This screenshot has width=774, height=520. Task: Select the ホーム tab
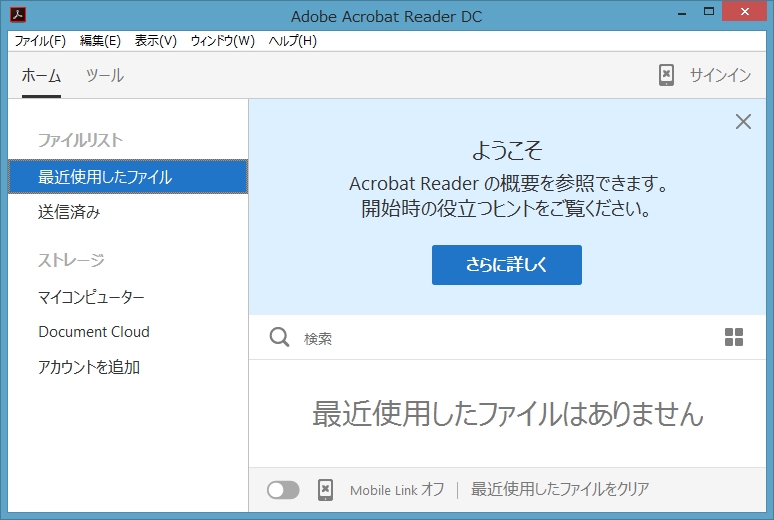tap(41, 76)
